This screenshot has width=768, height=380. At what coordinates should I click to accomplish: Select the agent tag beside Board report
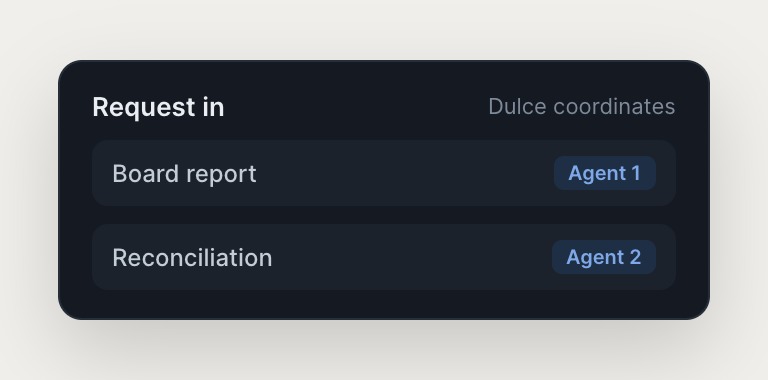604,173
